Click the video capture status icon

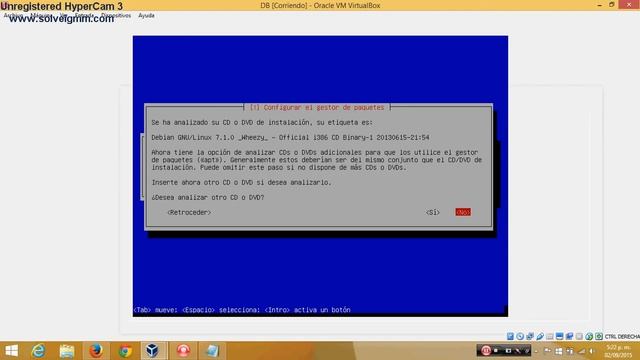pyautogui.click(x=569, y=336)
